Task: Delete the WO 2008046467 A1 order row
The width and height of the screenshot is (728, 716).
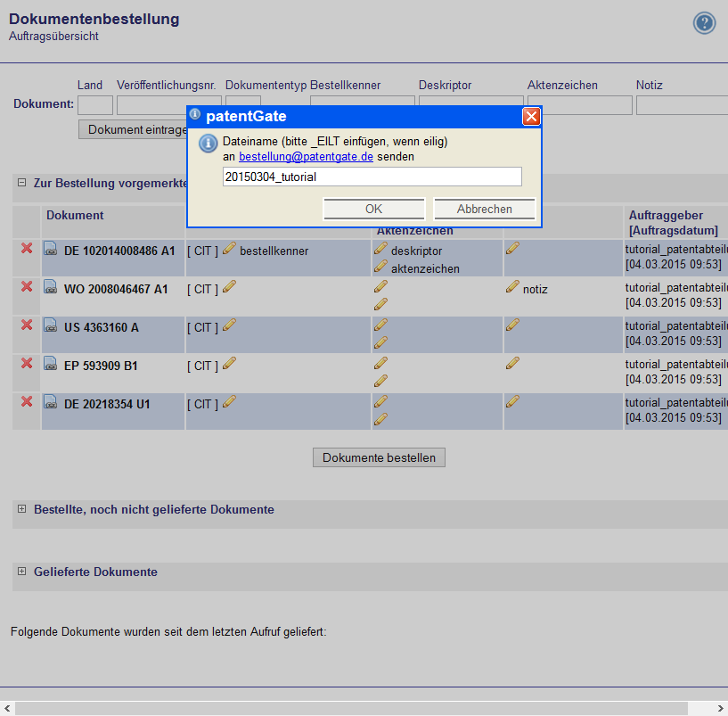Action: pyautogui.click(x=27, y=287)
